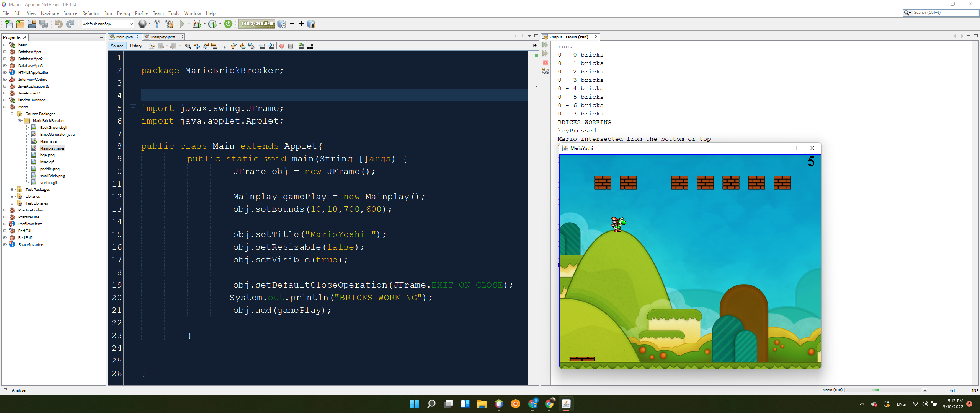Click the Debug Project icon
The width and height of the screenshot is (980, 413).
pyautogui.click(x=197, y=24)
